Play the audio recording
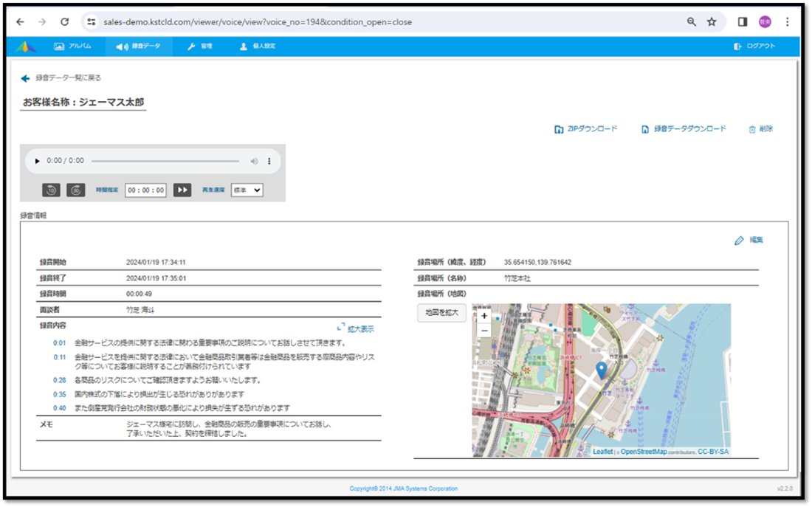Screen dimensions: 812x507 [x=36, y=161]
